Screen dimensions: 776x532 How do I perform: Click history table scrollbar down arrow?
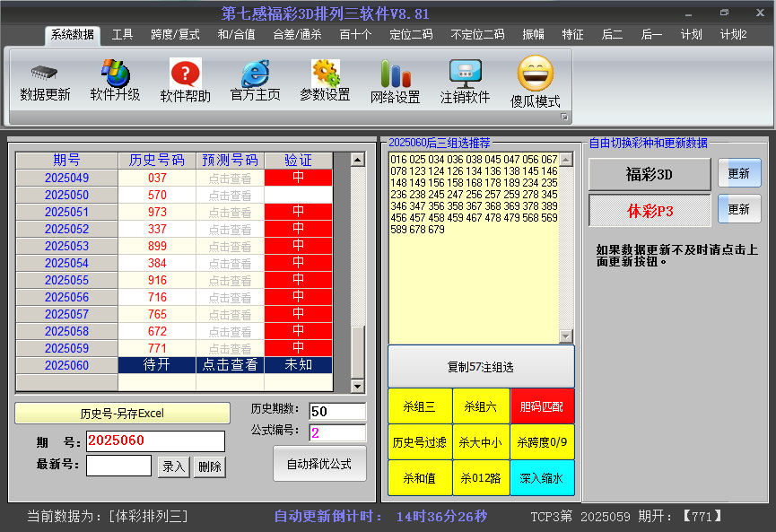pyautogui.click(x=357, y=386)
